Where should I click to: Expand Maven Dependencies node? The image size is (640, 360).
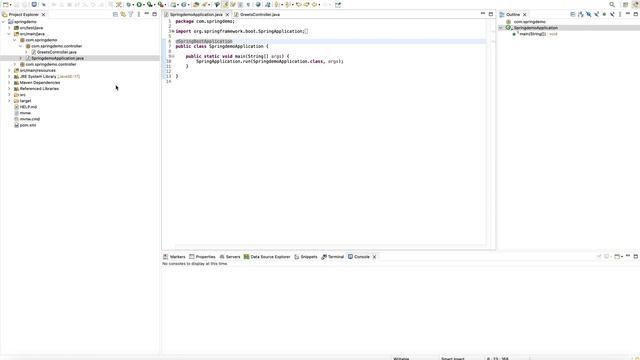click(9, 82)
